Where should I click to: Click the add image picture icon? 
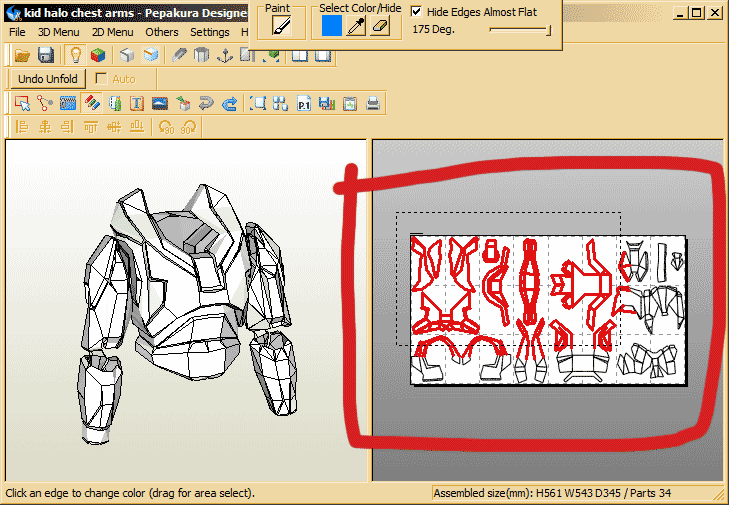pos(160,103)
